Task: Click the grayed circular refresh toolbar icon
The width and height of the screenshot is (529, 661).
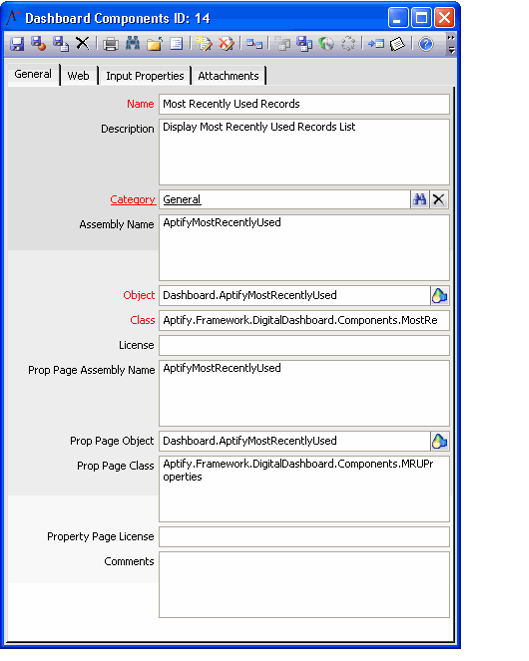Action: coord(348,43)
